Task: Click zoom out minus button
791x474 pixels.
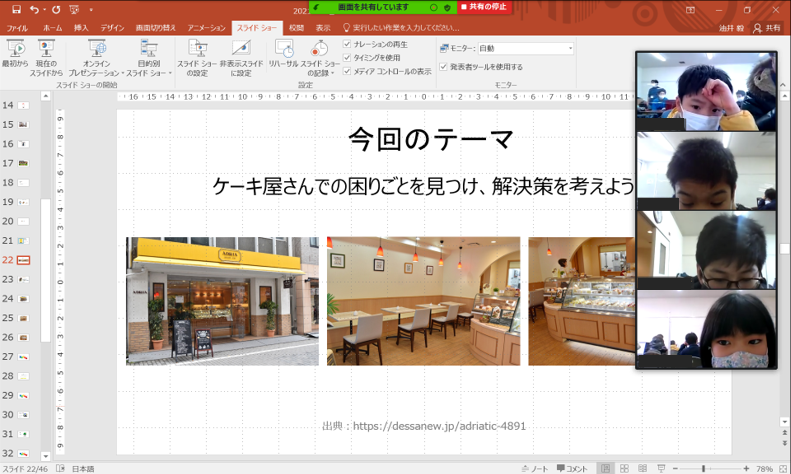Action: [x=675, y=468]
